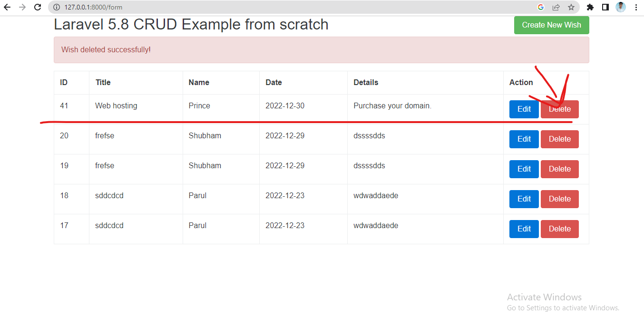Edit the Web hosting wish entry
644x326 pixels.
[524, 109]
